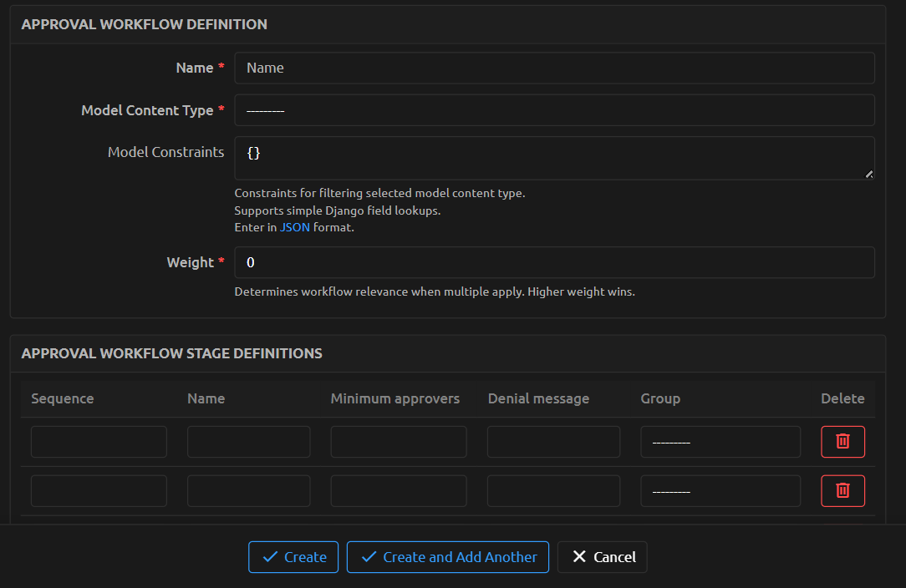Viewport: 906px width, 588px height.
Task: Delete the second workflow stage row
Action: [842, 490]
